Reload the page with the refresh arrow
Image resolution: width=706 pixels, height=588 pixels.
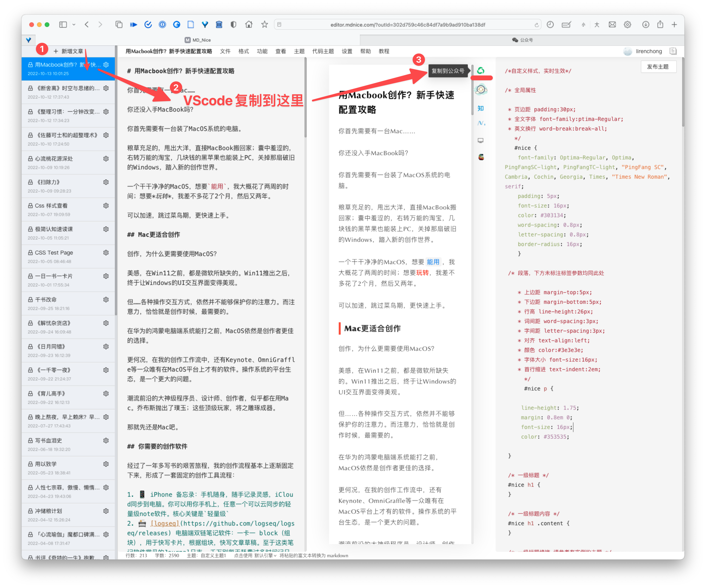pos(537,24)
